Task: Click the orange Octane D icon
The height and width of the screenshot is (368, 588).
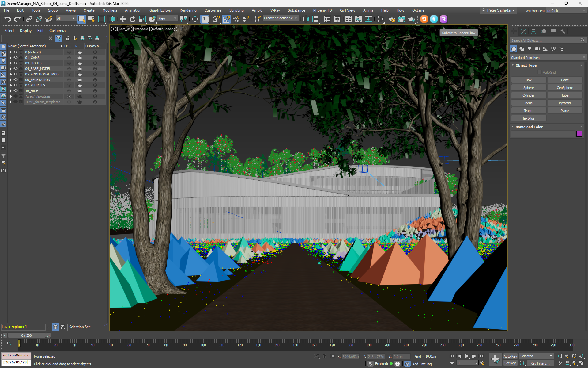Action: [x=424, y=19]
